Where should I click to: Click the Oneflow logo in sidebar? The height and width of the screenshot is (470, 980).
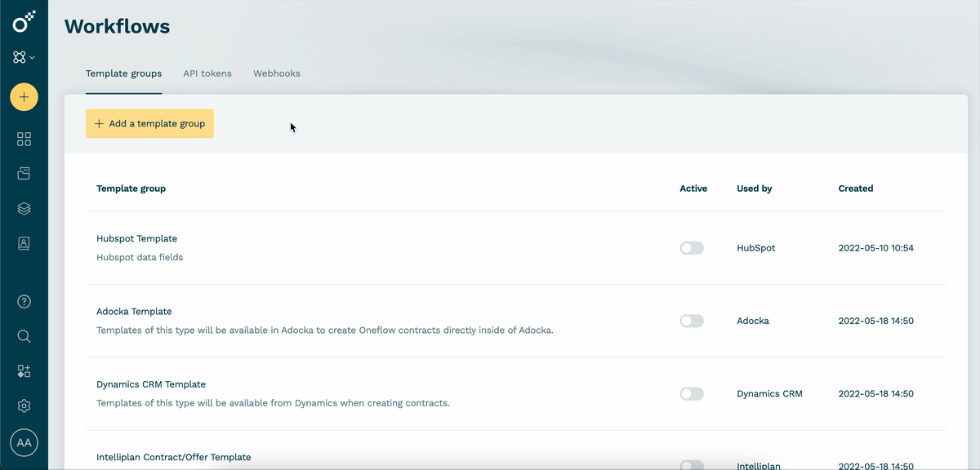coord(24,22)
